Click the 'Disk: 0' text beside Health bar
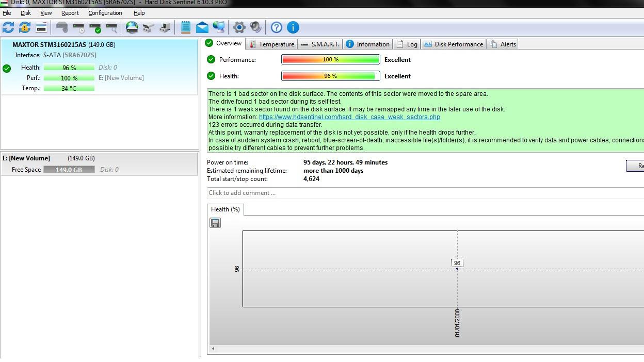 tap(108, 68)
